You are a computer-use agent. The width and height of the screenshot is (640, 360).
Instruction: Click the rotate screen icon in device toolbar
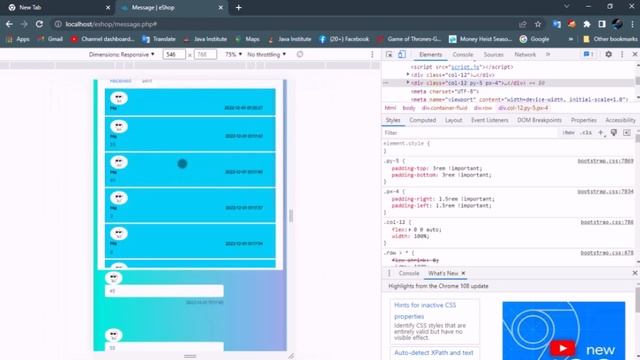[x=300, y=54]
